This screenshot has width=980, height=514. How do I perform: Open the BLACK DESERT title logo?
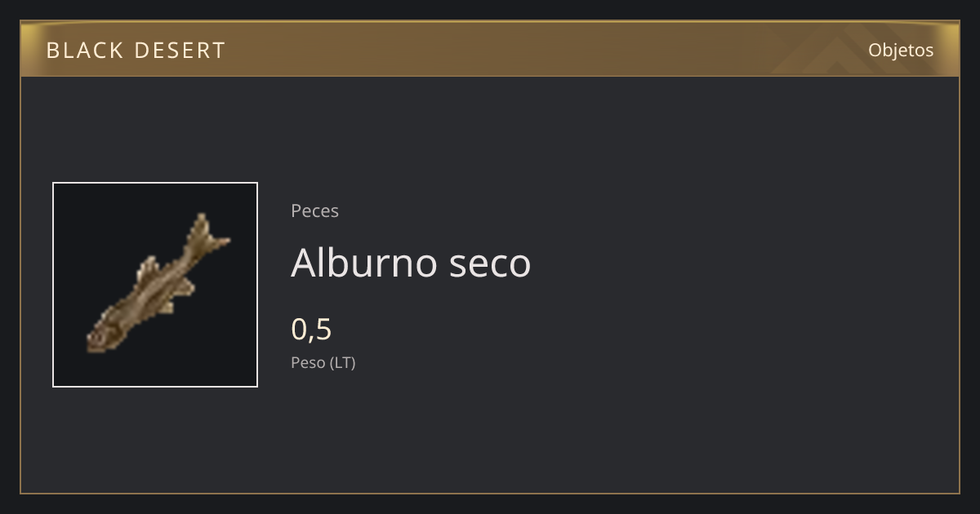(136, 51)
